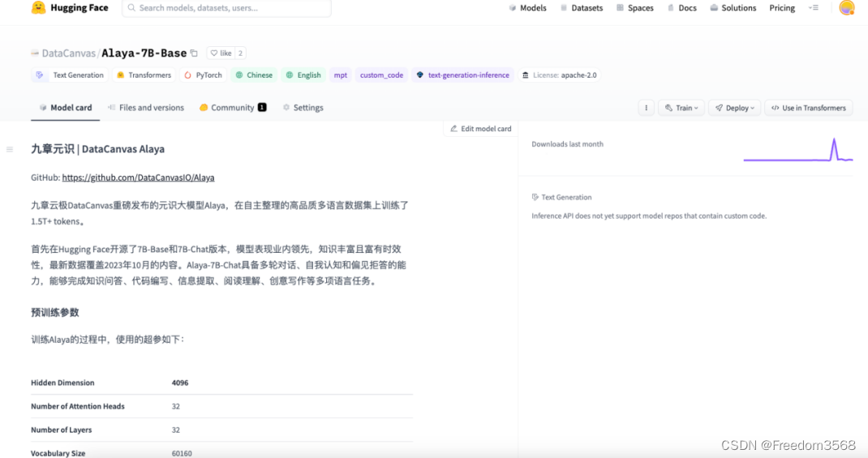Select the PyTorch tag
868x458 pixels.
(x=203, y=75)
